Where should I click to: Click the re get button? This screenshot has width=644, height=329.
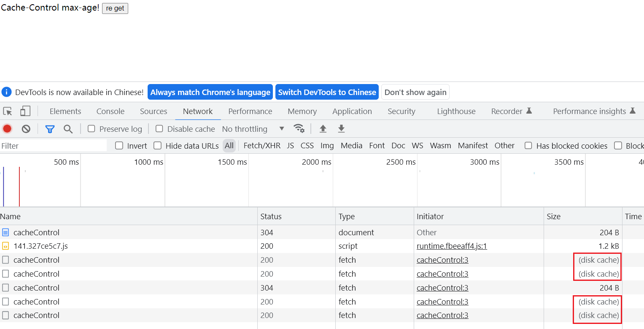click(x=115, y=8)
